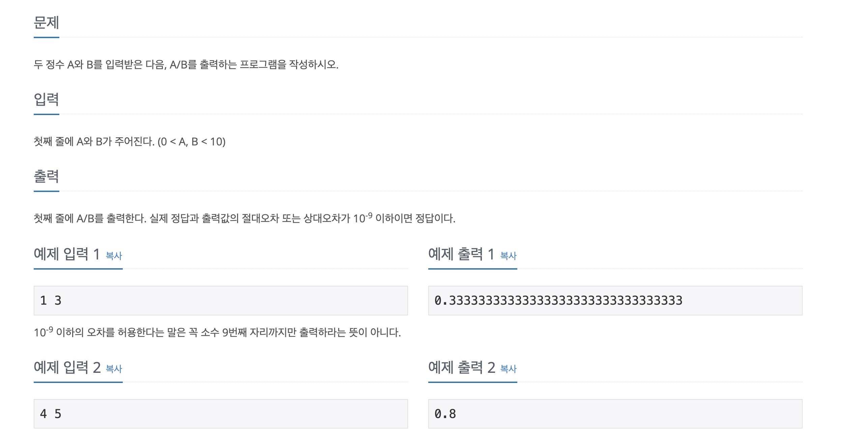This screenshot has width=868, height=442.
Task: Copy example output 2 via 복사 link
Action: tap(509, 369)
